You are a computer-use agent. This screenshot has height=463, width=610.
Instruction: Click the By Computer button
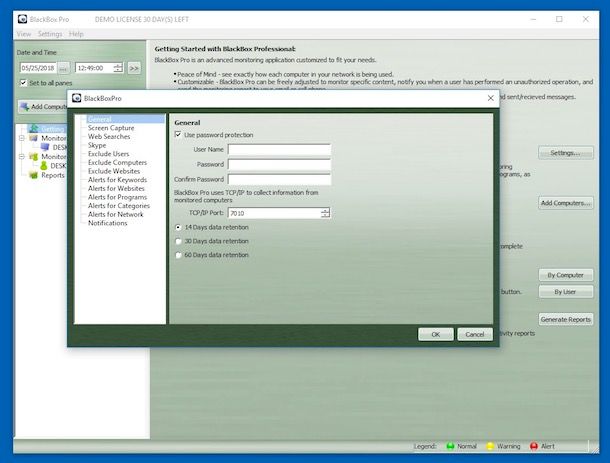point(566,275)
